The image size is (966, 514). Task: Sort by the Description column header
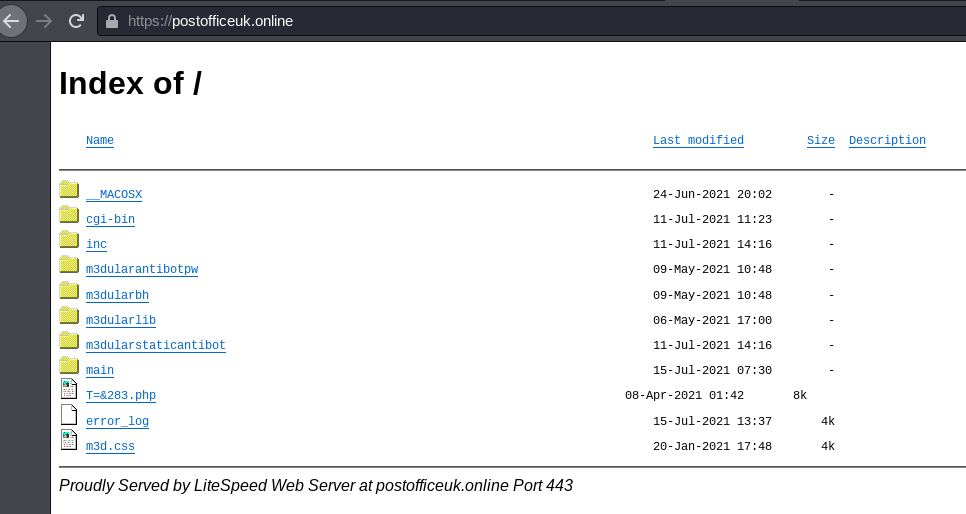(887, 141)
